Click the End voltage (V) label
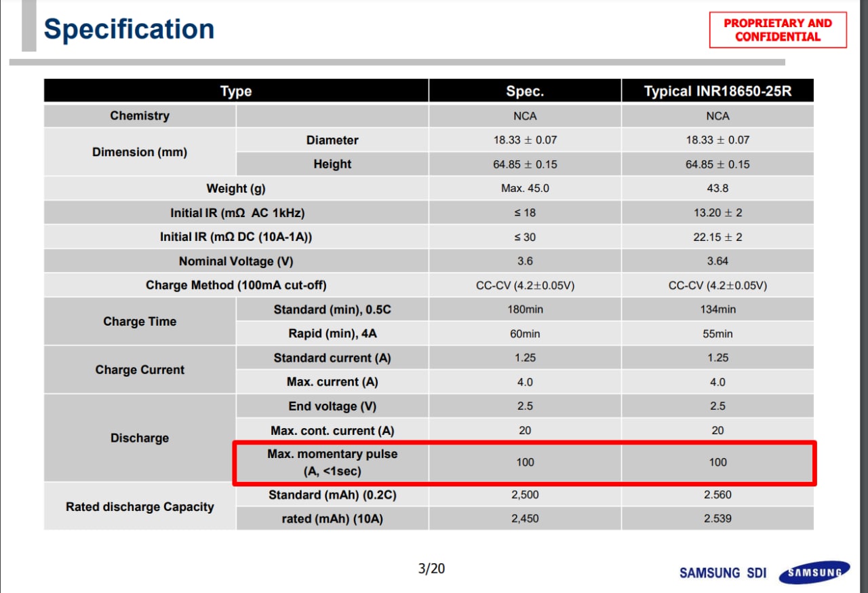 click(x=332, y=406)
